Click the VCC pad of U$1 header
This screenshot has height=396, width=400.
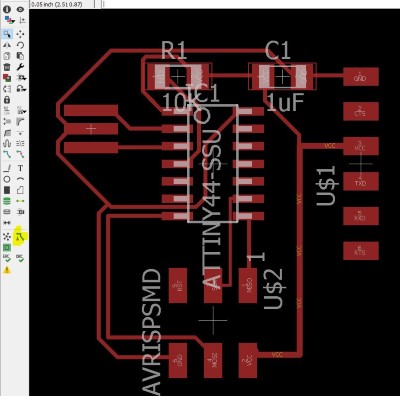(x=361, y=146)
